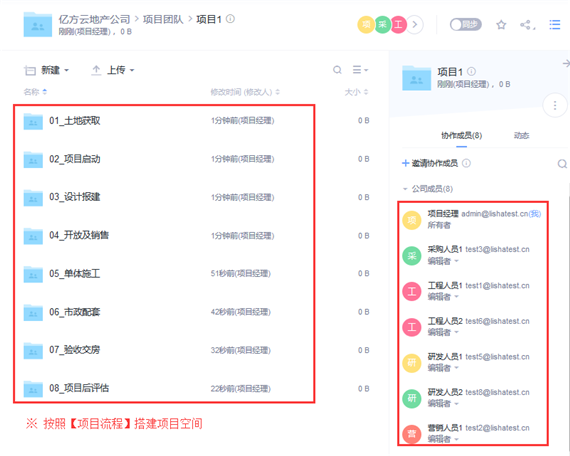This screenshot has height=456, width=570.
Task: Open the 上传 dropdown
Action: pos(113,70)
